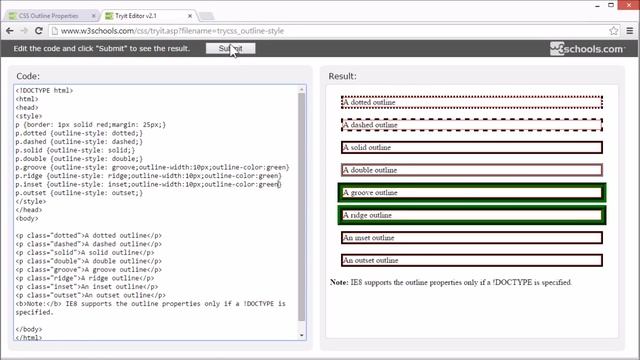Click the 'A ridge outline' result paragraph

pyautogui.click(x=472, y=215)
